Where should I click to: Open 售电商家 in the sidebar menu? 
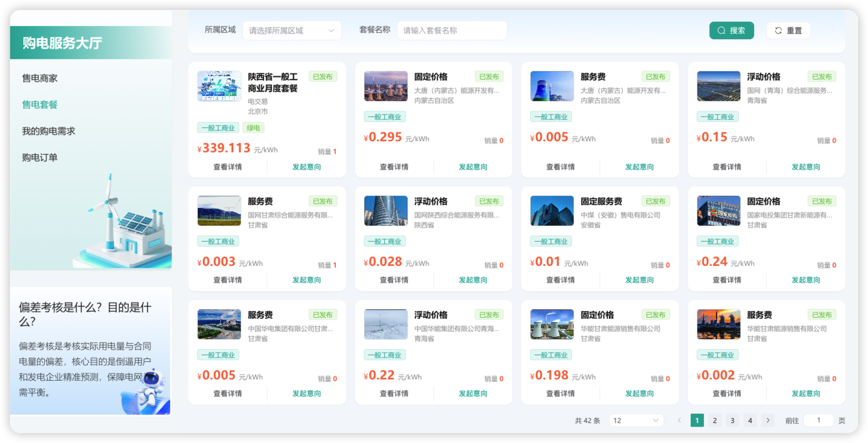(x=40, y=78)
